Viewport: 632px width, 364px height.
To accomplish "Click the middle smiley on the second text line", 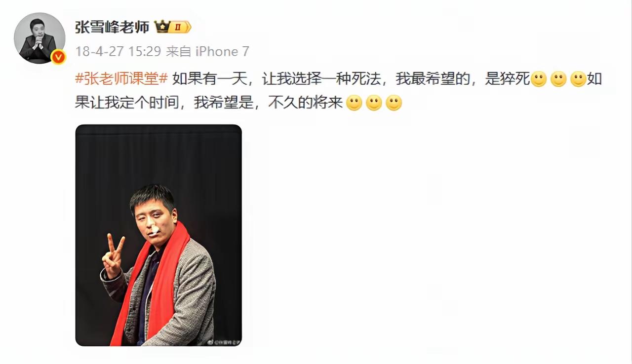I will tap(374, 103).
